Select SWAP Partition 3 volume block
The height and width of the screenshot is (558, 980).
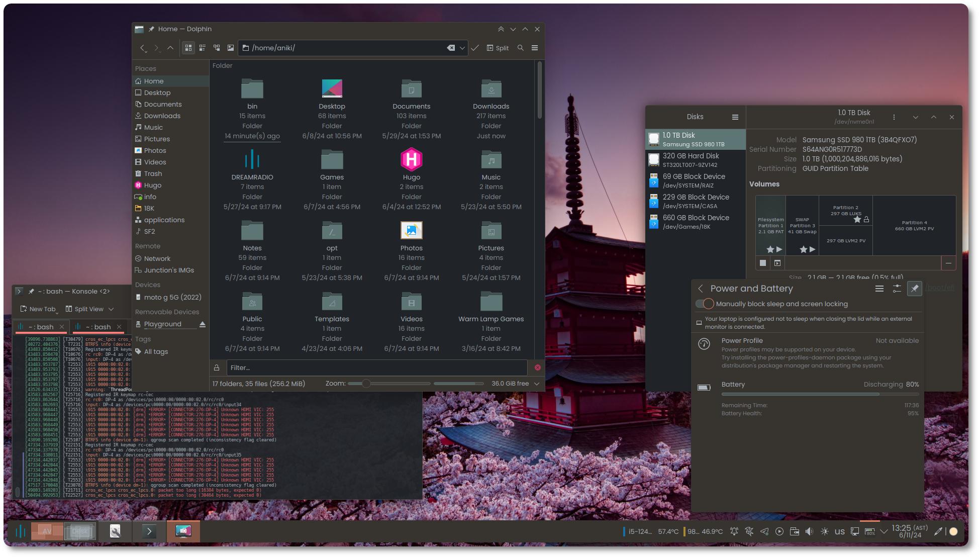point(802,225)
